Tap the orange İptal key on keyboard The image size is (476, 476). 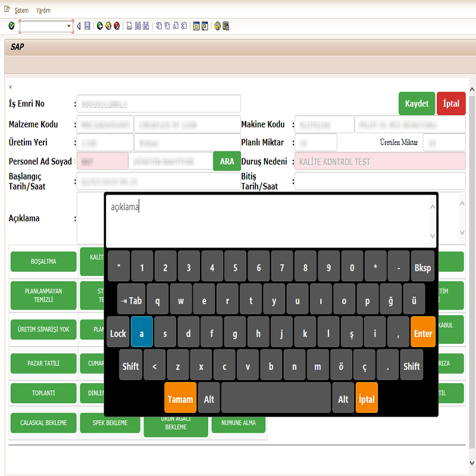(x=367, y=397)
